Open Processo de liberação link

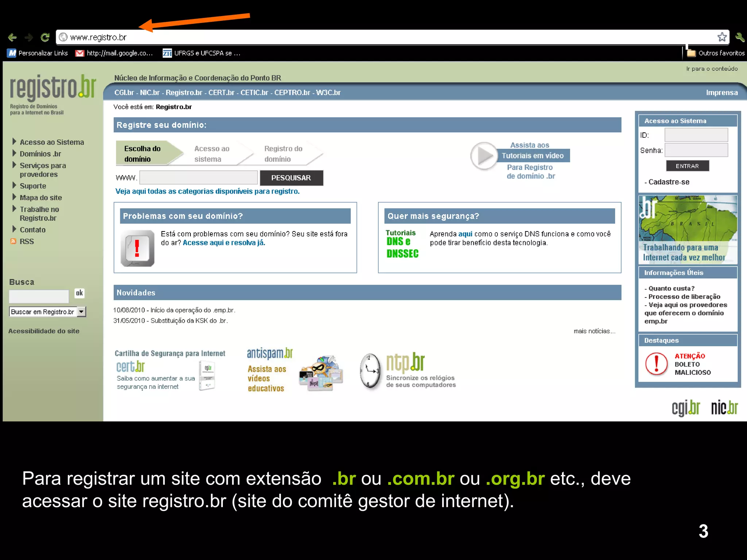(x=684, y=297)
